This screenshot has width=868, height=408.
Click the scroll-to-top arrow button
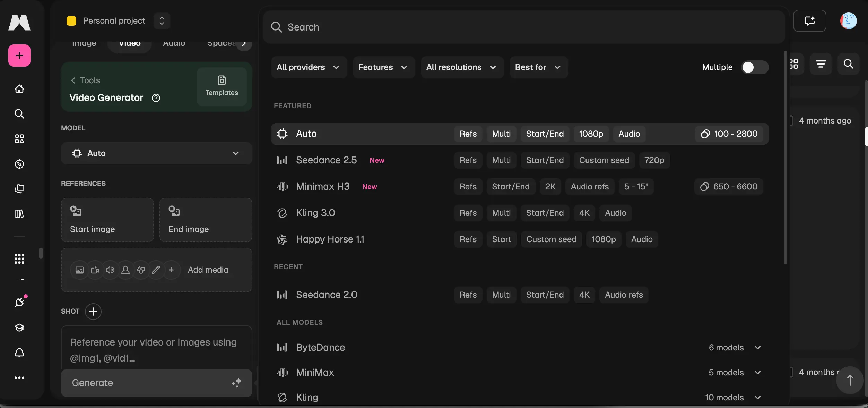(850, 380)
